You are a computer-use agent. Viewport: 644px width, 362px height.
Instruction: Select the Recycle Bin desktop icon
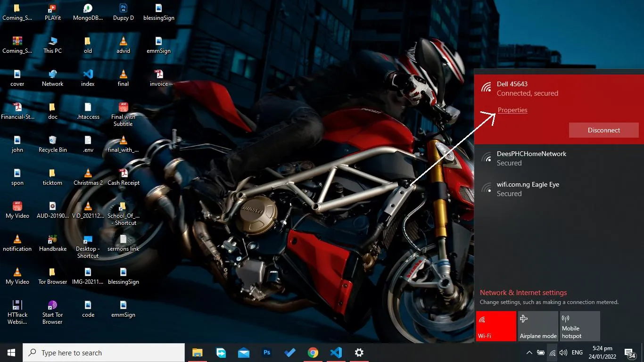coord(53,144)
